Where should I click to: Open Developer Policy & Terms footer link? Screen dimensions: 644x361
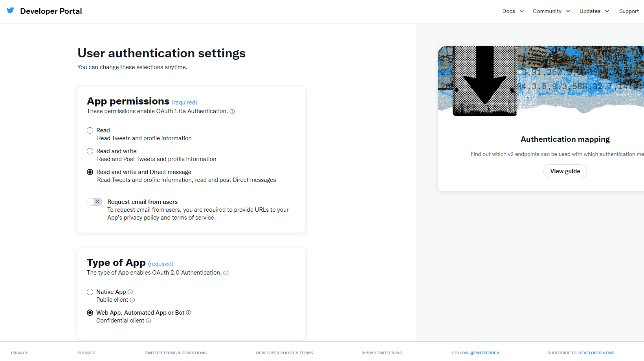point(284,353)
